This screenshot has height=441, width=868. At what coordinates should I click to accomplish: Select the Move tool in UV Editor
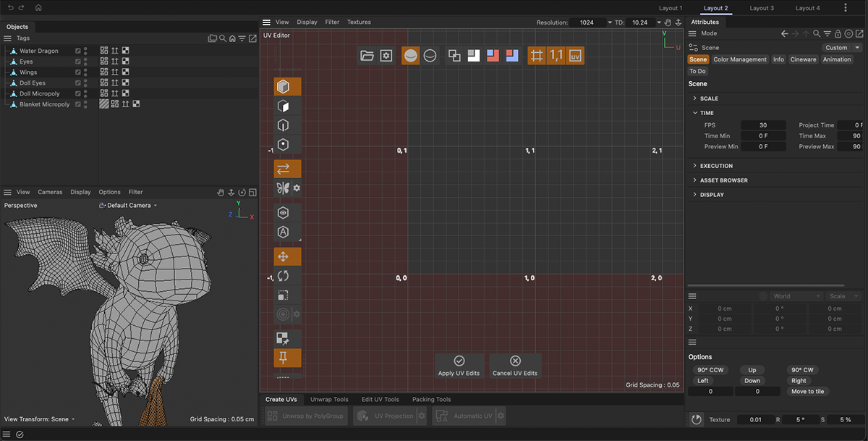point(284,257)
